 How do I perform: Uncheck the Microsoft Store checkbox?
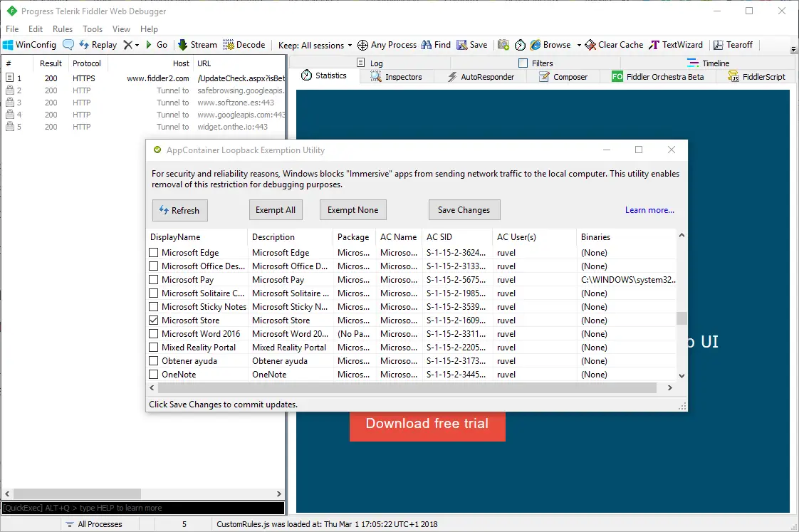153,320
